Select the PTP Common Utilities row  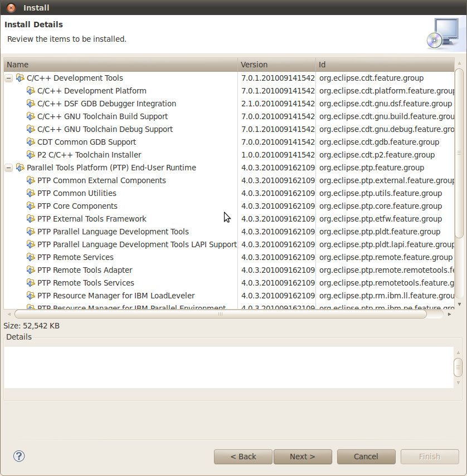[229, 193]
